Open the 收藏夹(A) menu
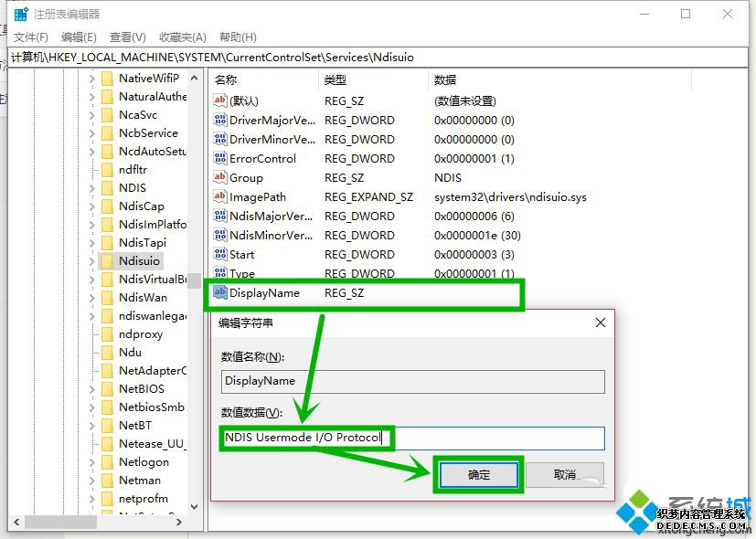This screenshot has width=756, height=539. click(x=183, y=37)
